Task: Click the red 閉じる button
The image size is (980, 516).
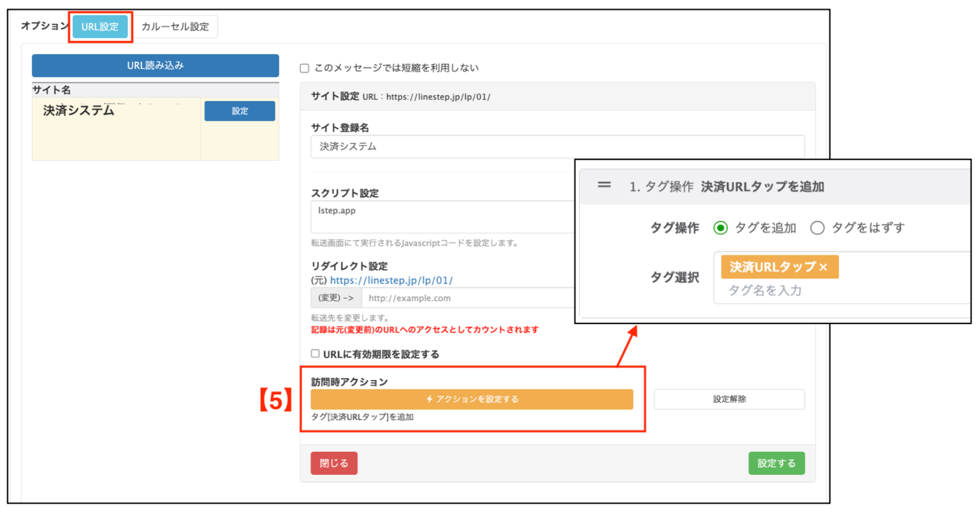Action: [333, 463]
